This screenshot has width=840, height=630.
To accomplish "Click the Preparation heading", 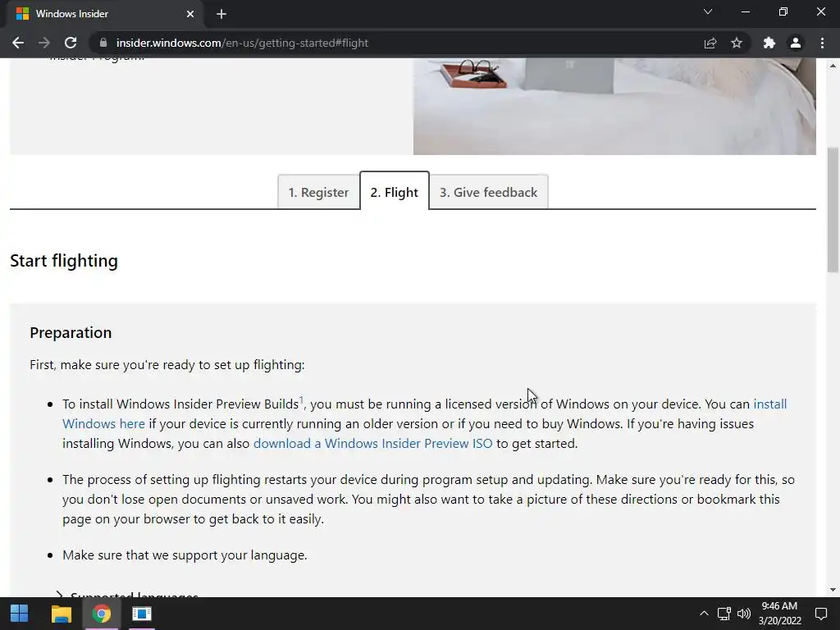I will click(71, 333).
